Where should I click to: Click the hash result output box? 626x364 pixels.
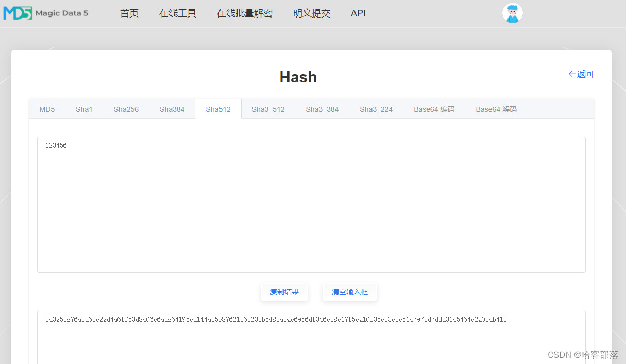tap(311, 337)
